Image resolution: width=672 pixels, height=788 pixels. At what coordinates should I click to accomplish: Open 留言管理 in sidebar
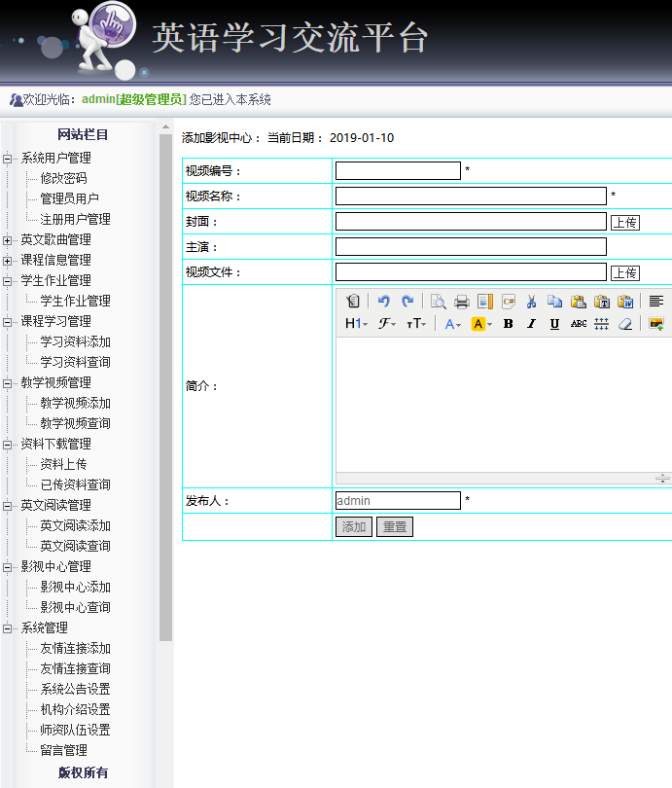pyautogui.click(x=64, y=750)
